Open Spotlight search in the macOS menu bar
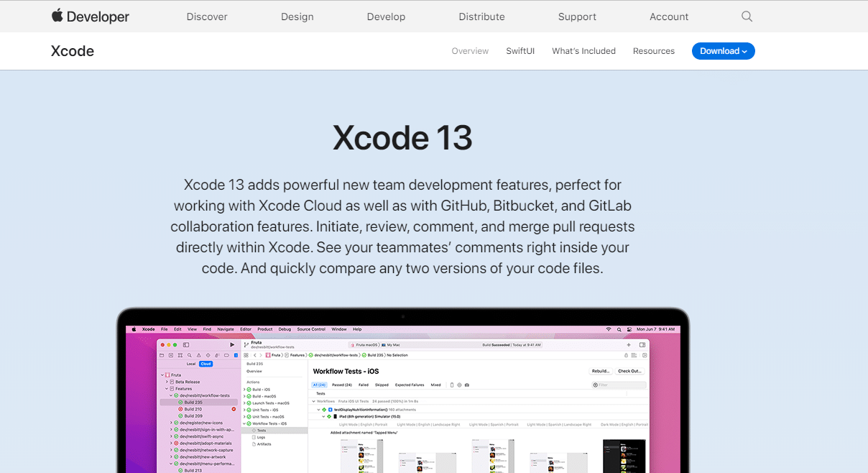Screen dimensions: 868x473 619,329
